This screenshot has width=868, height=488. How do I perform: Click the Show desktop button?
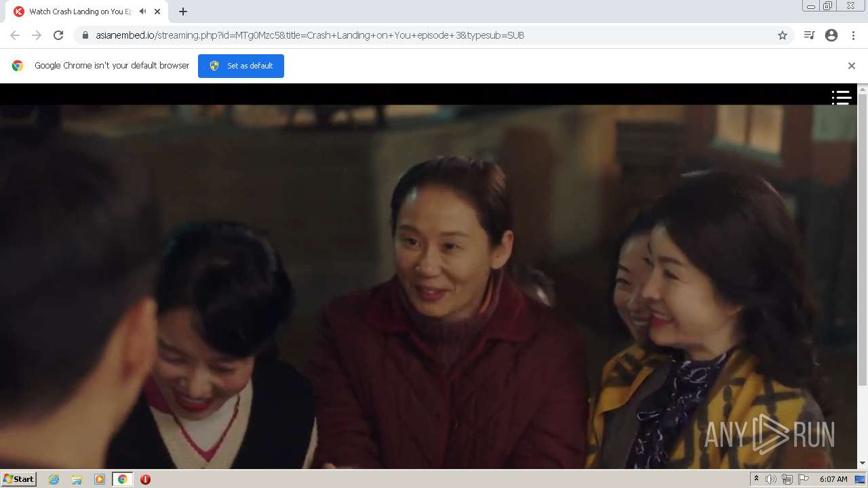[x=861, y=479]
